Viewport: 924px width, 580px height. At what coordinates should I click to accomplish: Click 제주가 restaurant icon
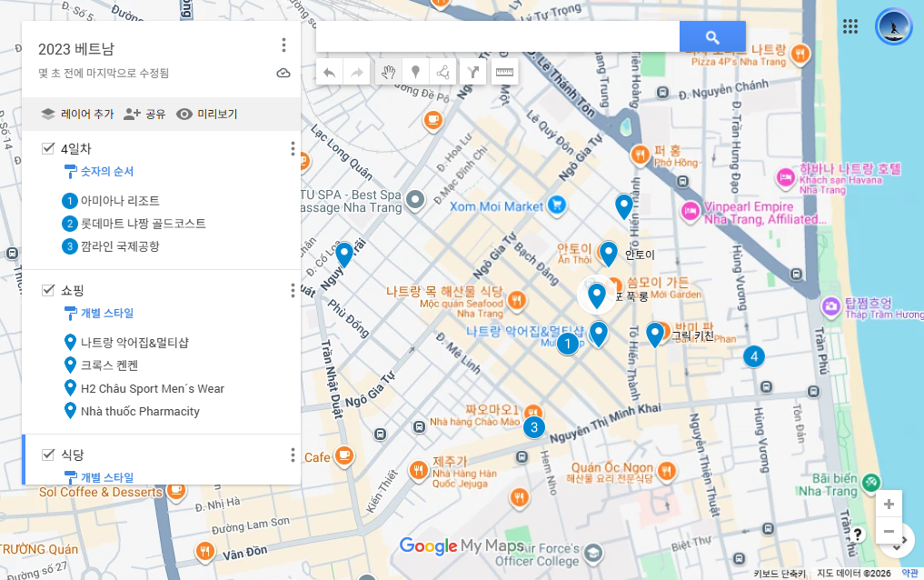tap(419, 470)
